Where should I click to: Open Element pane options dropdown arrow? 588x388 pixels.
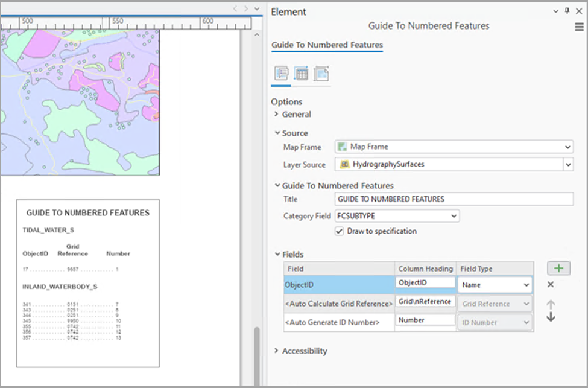[556, 11]
